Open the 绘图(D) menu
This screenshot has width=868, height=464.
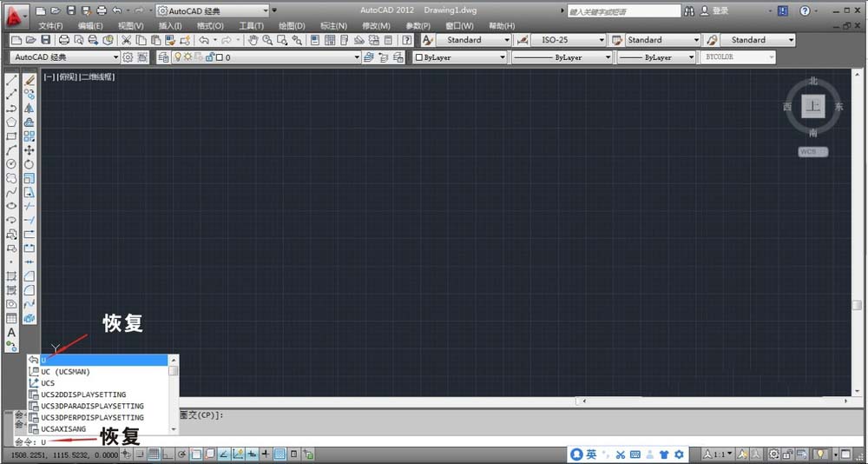292,26
